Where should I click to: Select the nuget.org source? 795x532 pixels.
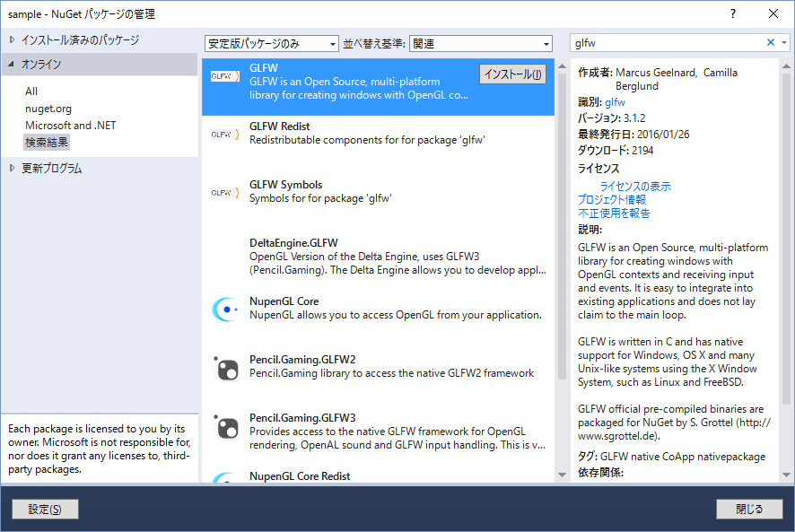click(48, 109)
